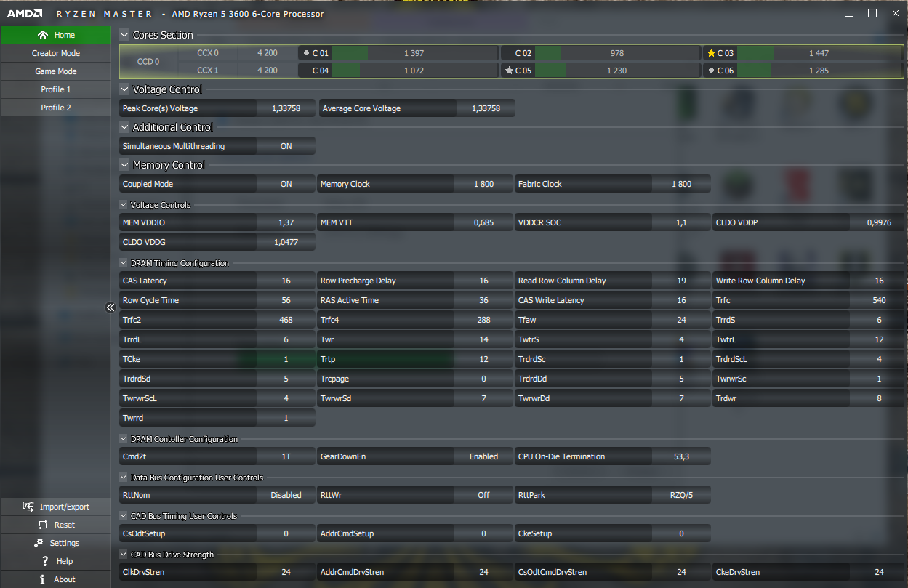The width and height of the screenshot is (908, 588).
Task: Open Help from the sidebar
Action: (56, 561)
